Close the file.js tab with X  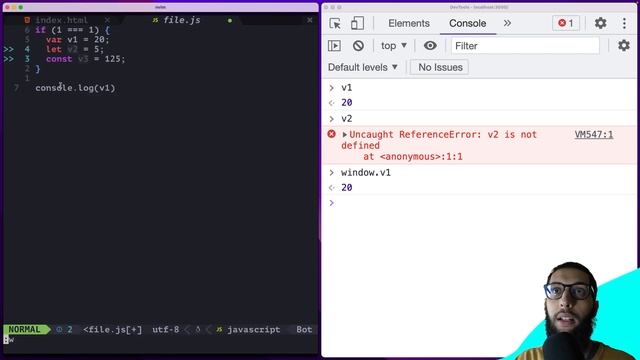pos(310,20)
